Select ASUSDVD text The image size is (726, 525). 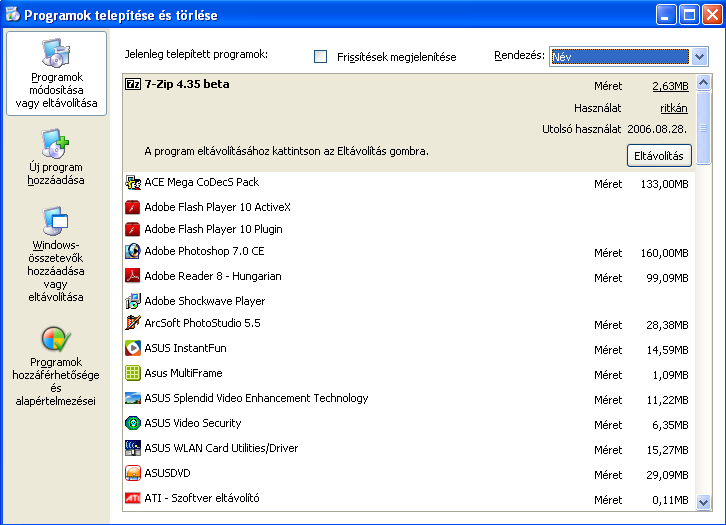click(x=167, y=473)
